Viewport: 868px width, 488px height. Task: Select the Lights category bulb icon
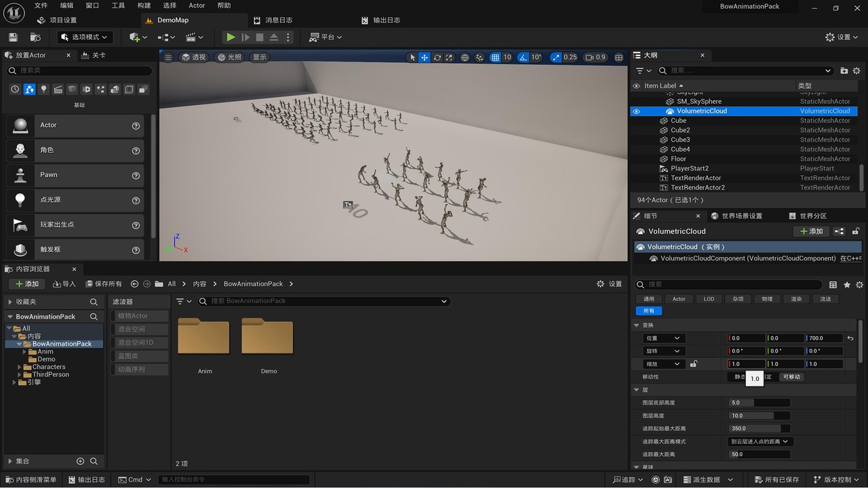(43, 89)
